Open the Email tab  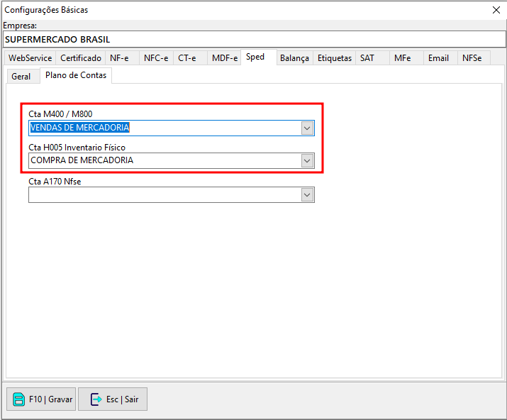click(x=438, y=58)
